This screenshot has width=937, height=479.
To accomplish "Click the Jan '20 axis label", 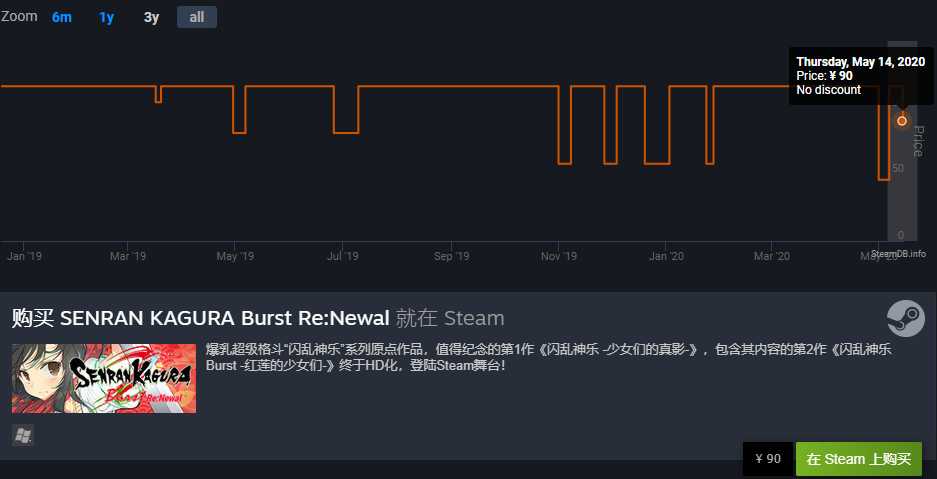I will [666, 256].
